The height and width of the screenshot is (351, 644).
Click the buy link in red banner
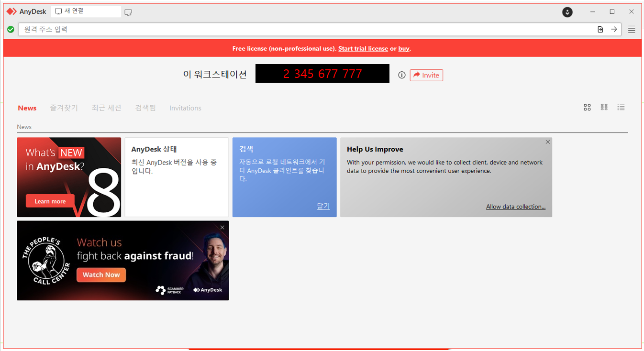(404, 49)
